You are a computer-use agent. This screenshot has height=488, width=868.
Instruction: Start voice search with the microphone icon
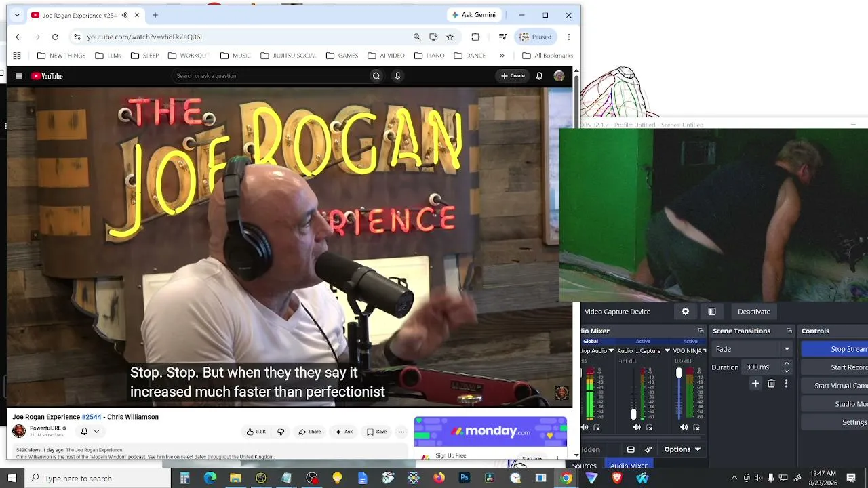coord(398,76)
